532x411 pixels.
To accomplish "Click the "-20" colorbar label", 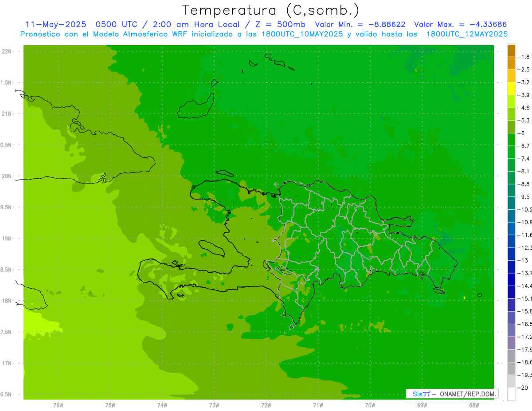I will click(523, 388).
